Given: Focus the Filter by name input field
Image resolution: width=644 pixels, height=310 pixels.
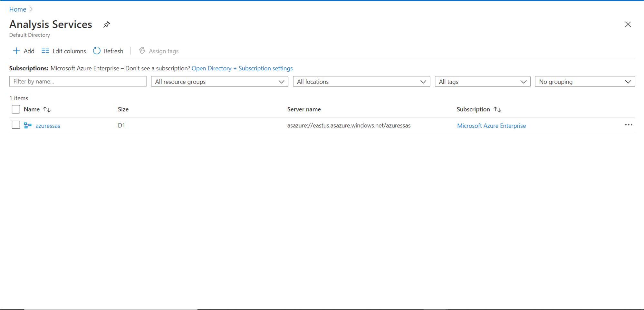Looking at the screenshot, I should click(78, 81).
